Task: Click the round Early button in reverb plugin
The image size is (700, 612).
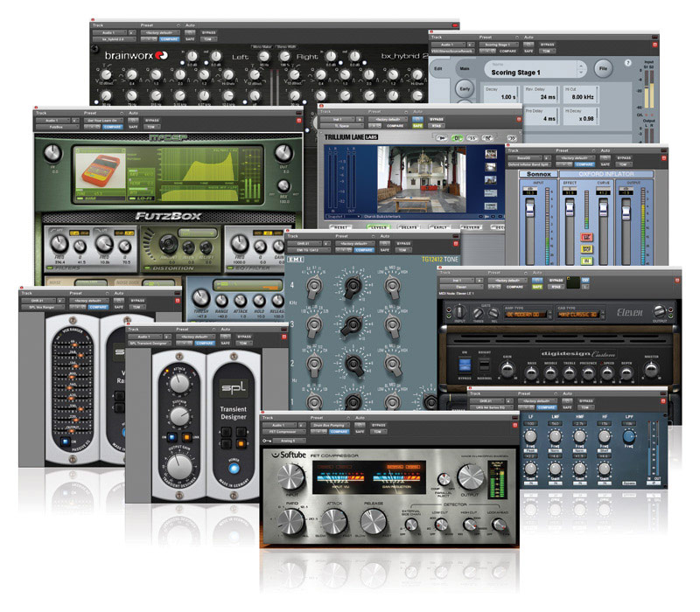Action: pyautogui.click(x=465, y=88)
